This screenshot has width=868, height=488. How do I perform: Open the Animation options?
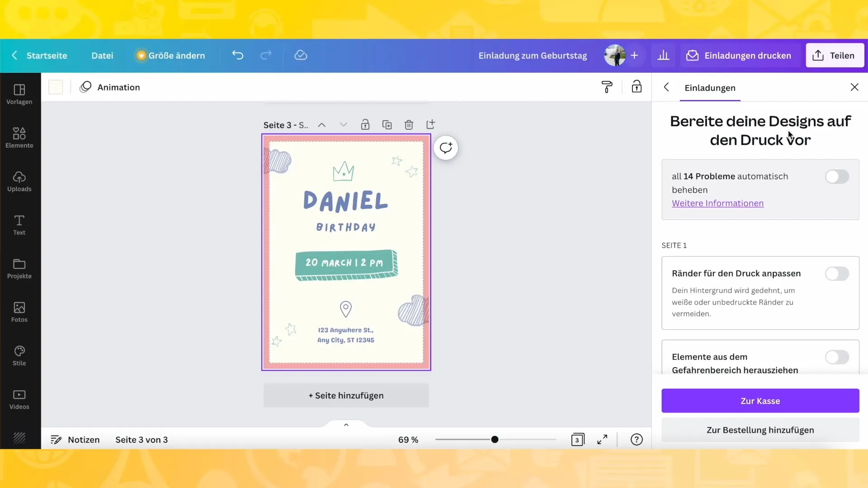[x=110, y=87]
